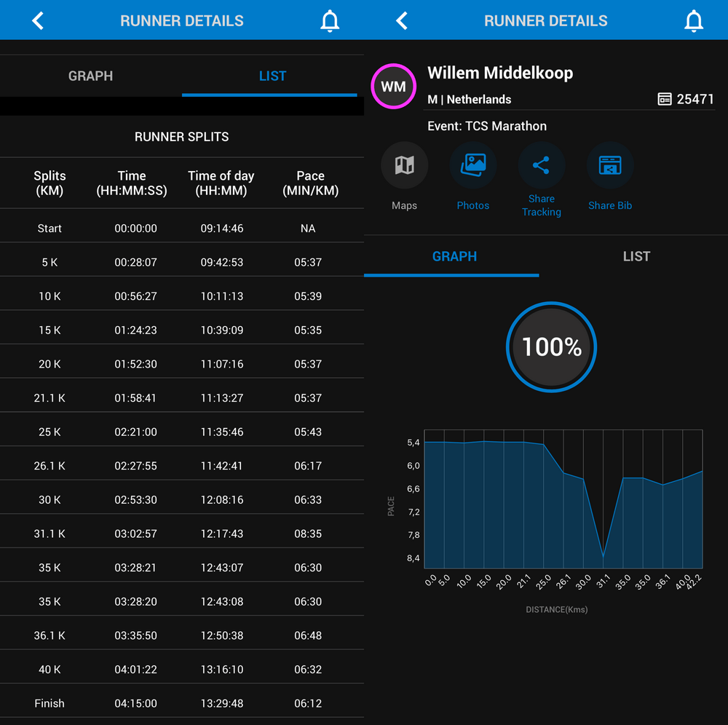Click the 100% completion progress circle
728x725 pixels.
pos(551,347)
